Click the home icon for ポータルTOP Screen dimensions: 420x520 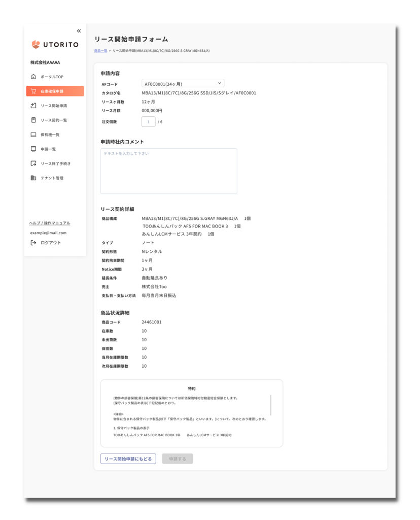pyautogui.click(x=33, y=77)
